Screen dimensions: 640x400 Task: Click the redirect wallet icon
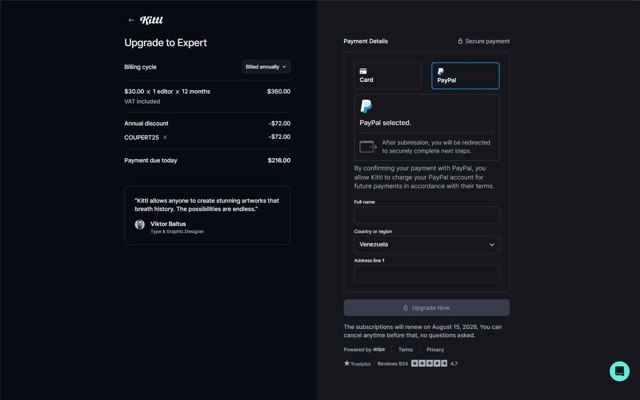point(367,147)
